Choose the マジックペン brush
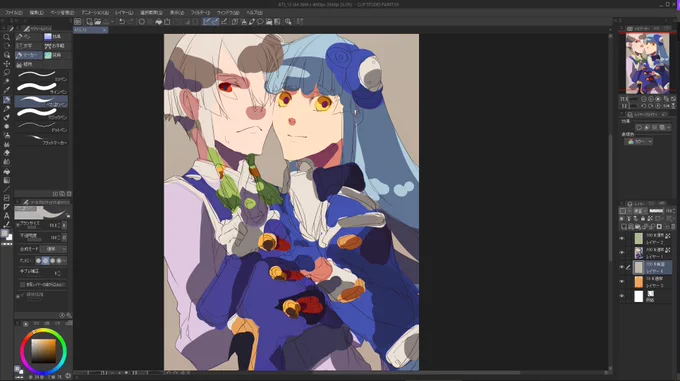The width and height of the screenshot is (680, 381). (42, 114)
